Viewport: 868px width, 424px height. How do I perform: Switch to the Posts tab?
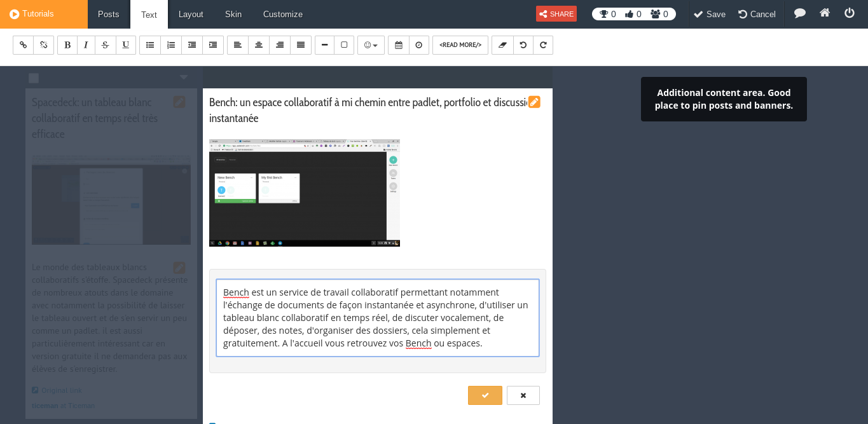pos(109,14)
